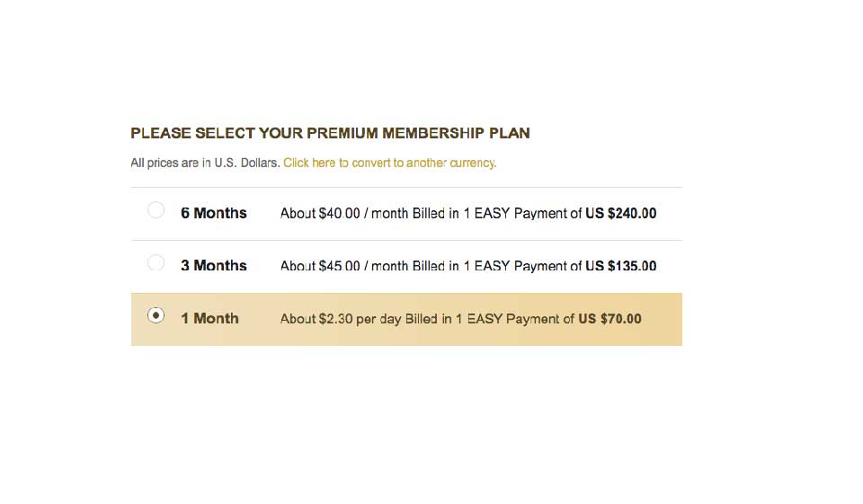Click "Billed in 1 EASY Payment" in 3 Months row
Viewport: 863px width, 504px height.
pos(496,266)
